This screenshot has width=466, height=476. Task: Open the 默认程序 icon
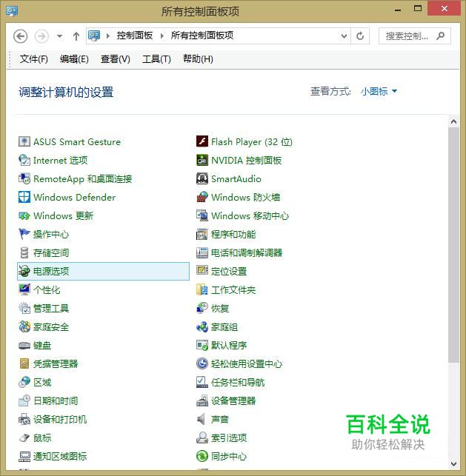coord(202,345)
